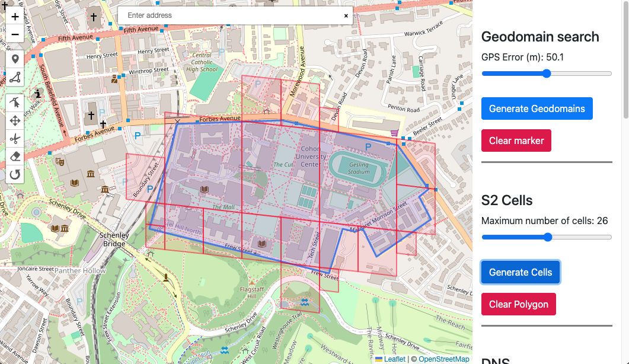The height and width of the screenshot is (364, 629).
Task: Select the draw polygon tool
Action: click(x=15, y=78)
